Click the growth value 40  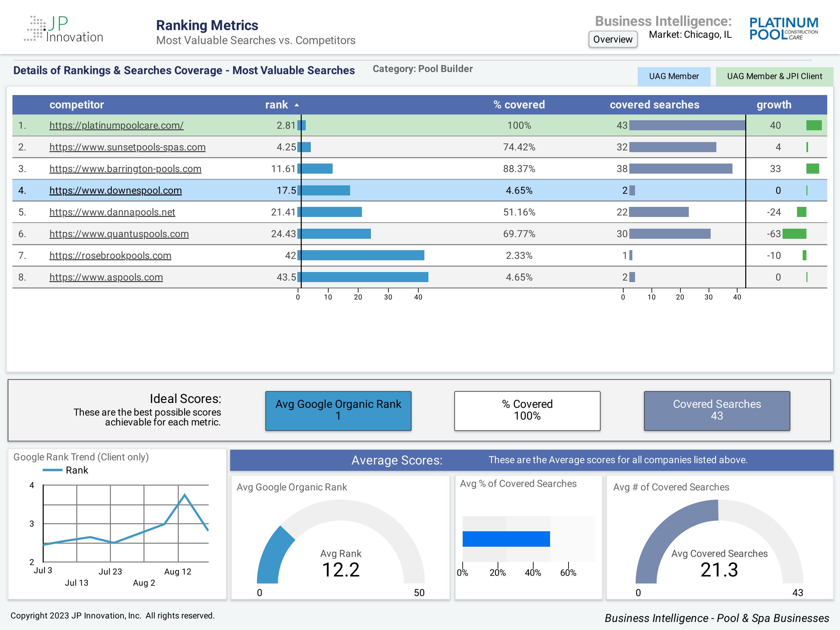pyautogui.click(x=775, y=125)
